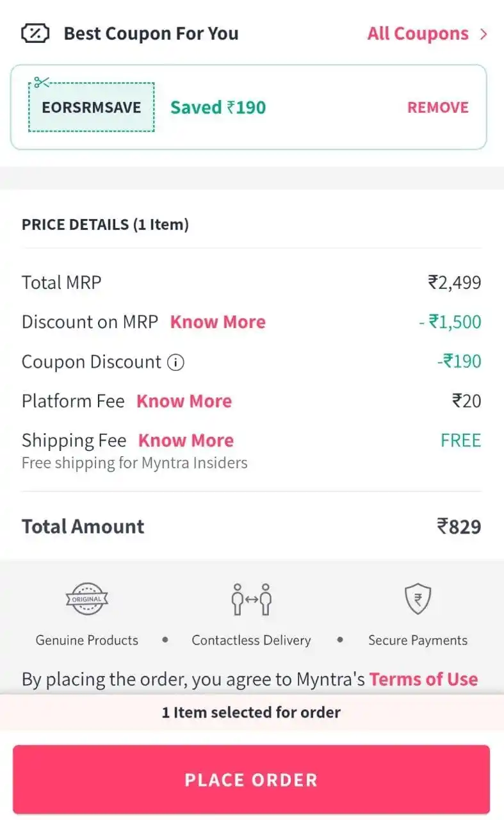Screen dimensions: 504x820
Task: Click the 1 Item selected for order bar
Action: tap(252, 712)
